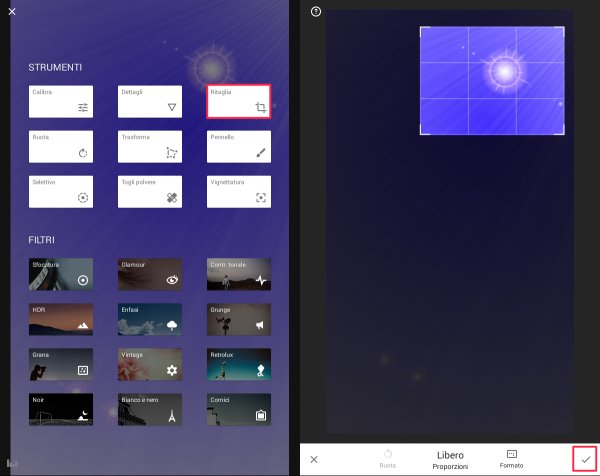Image resolution: width=600 pixels, height=476 pixels.
Task: Select the Ruota rotate tool
Action: 61,146
